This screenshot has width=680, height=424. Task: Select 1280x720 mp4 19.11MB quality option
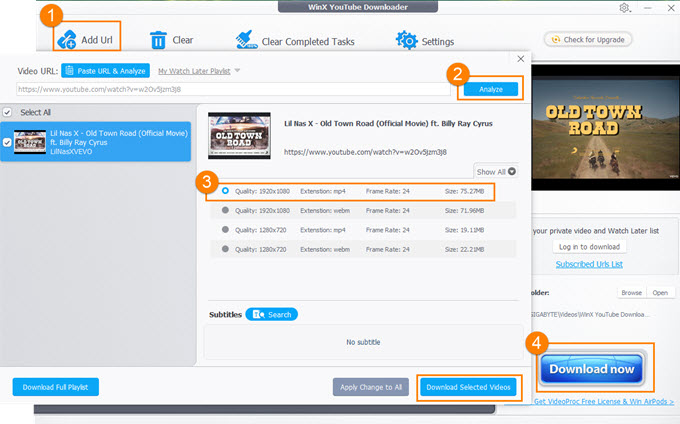tap(225, 230)
